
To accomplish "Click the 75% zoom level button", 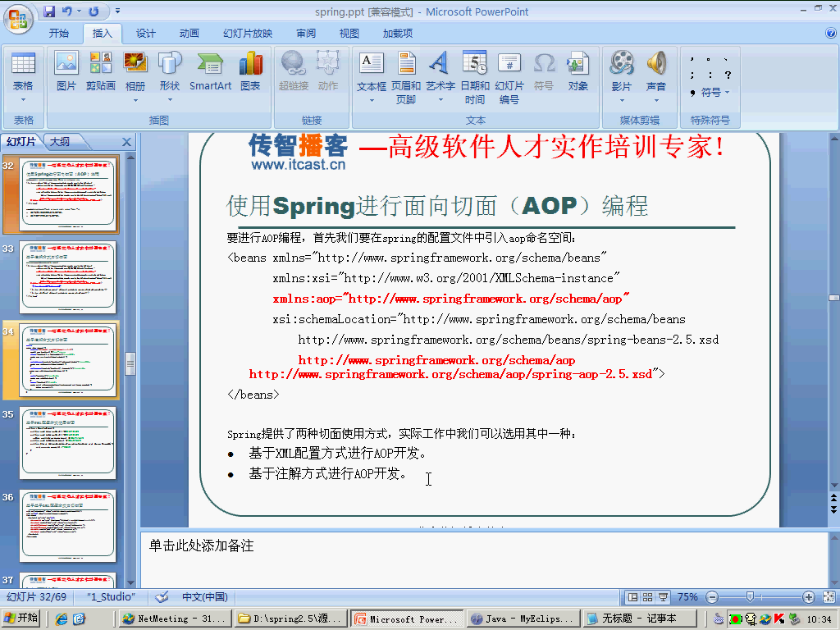I will coord(687,597).
